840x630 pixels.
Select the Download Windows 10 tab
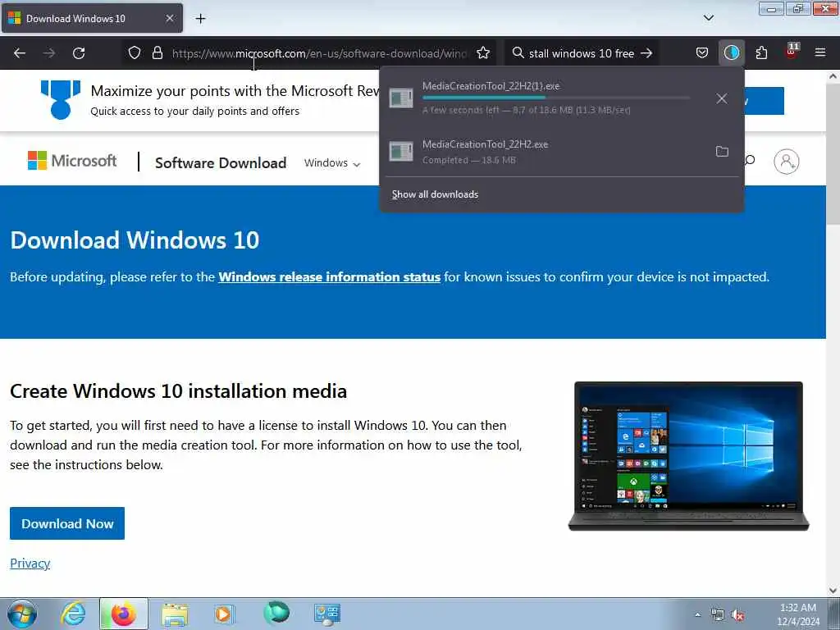[x=92, y=19]
